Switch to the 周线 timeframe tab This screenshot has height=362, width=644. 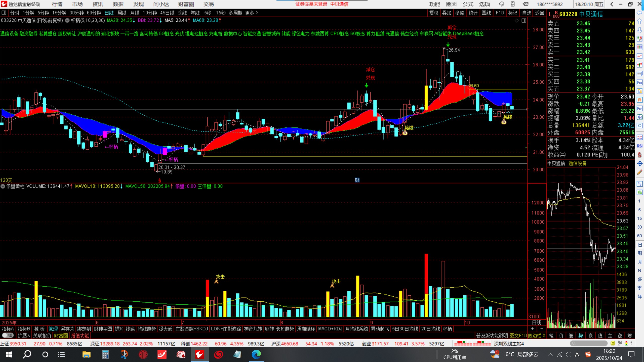[x=122, y=13]
